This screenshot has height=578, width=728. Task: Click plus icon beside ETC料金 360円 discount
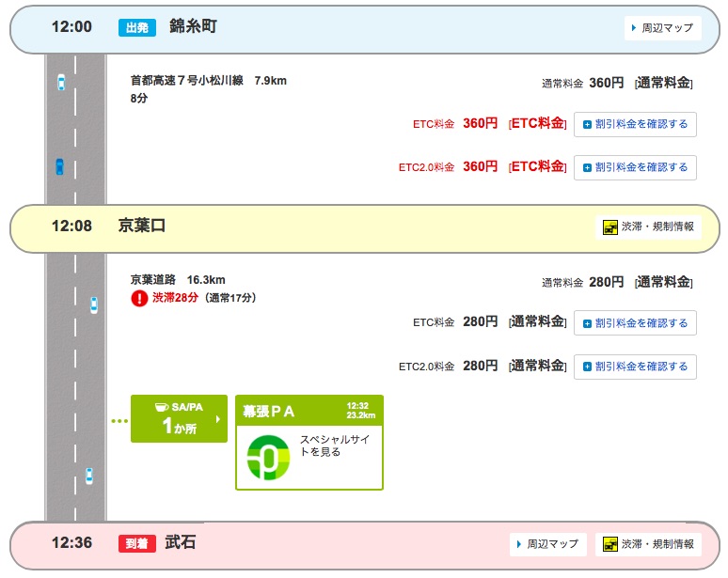[x=587, y=124]
